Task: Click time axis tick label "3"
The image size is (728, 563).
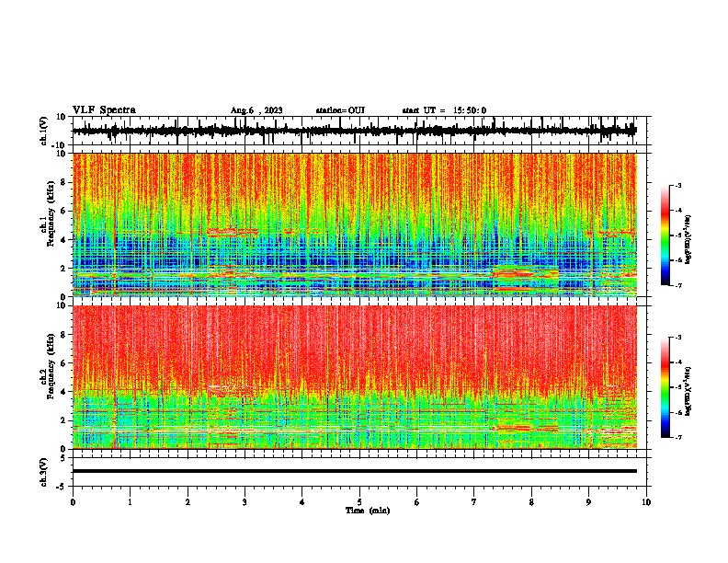Action: click(x=245, y=502)
